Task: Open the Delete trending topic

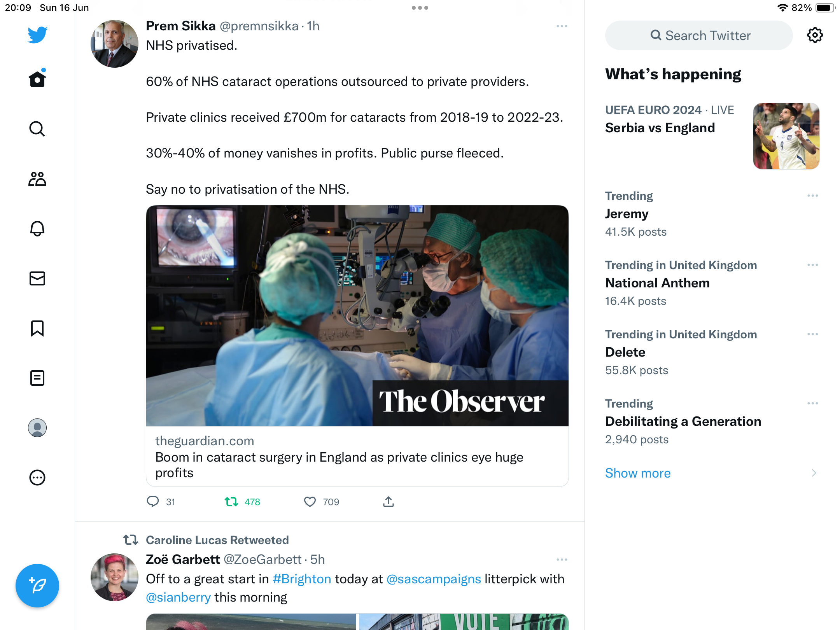Action: click(625, 352)
